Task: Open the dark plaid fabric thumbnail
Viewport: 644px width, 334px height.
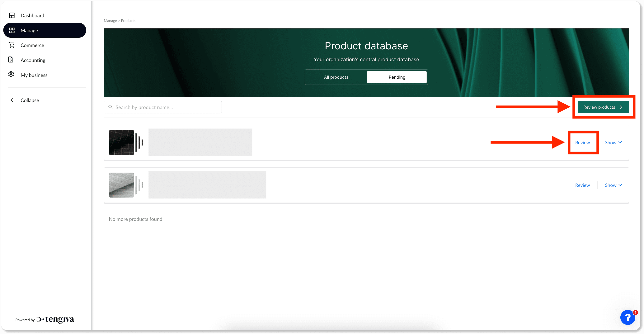Action: pyautogui.click(x=121, y=142)
